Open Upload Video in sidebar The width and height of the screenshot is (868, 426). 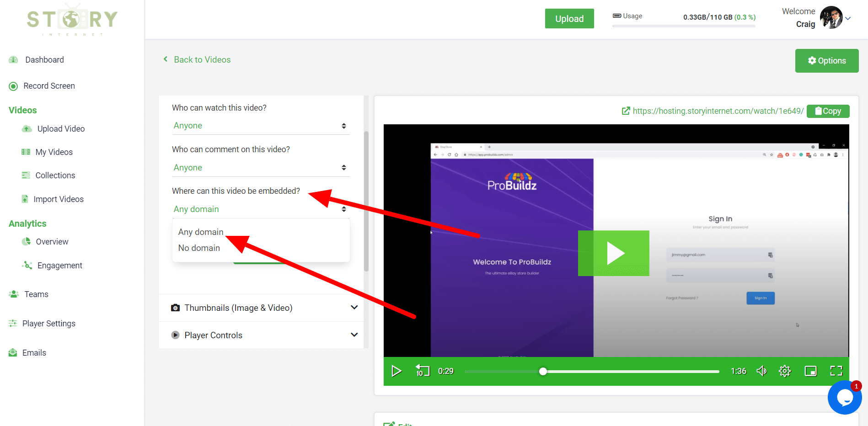click(x=61, y=129)
